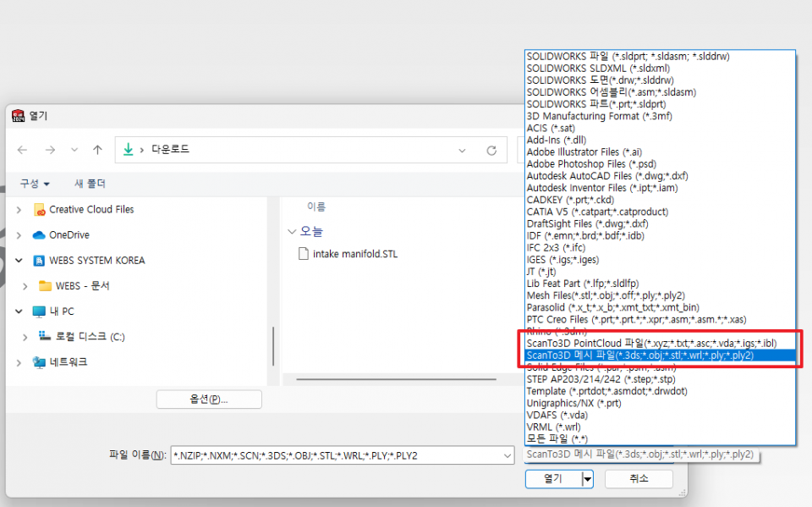This screenshot has width=812, height=507.
Task: Click the file list horizontal scrollbar
Action: point(396,379)
